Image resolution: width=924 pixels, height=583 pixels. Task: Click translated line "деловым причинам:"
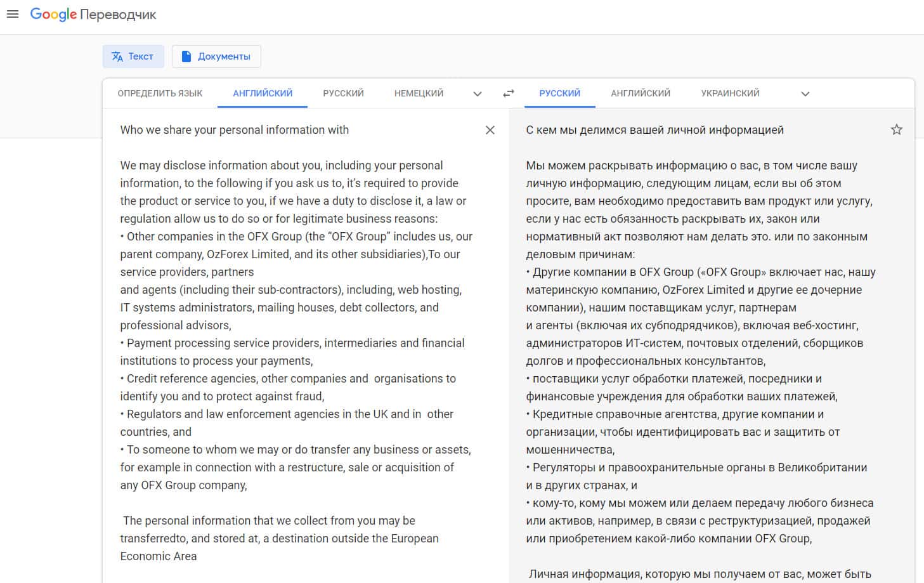click(580, 254)
